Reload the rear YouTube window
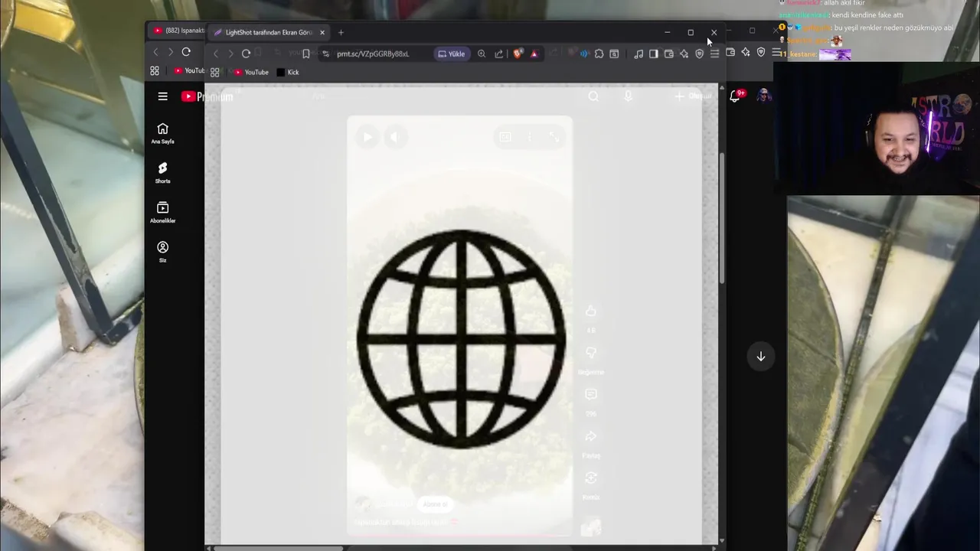The width and height of the screenshot is (980, 551). (186, 52)
